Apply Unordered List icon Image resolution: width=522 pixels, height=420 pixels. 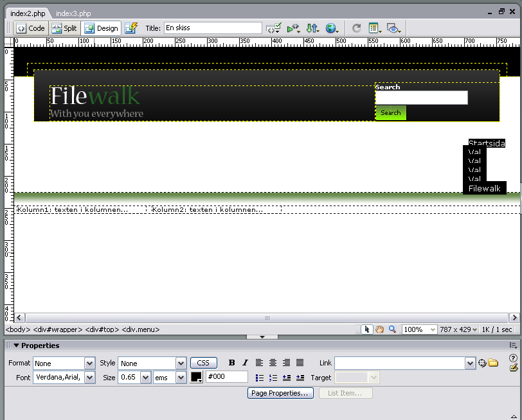pyautogui.click(x=260, y=378)
